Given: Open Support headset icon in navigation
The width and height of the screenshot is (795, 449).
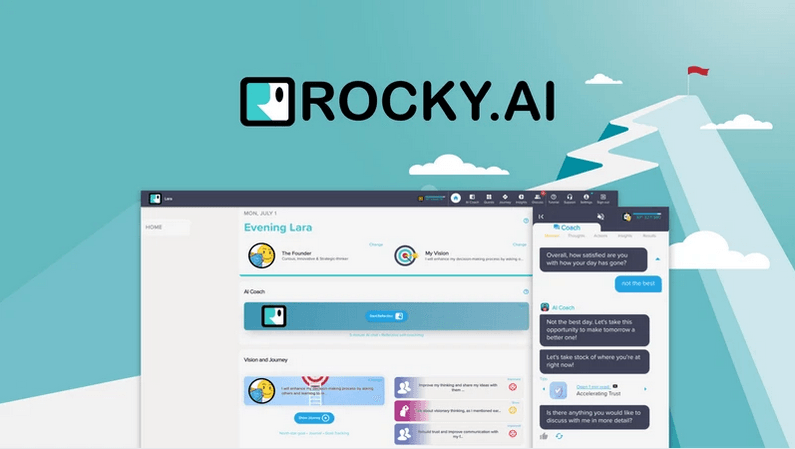Looking at the screenshot, I should coord(569,199).
